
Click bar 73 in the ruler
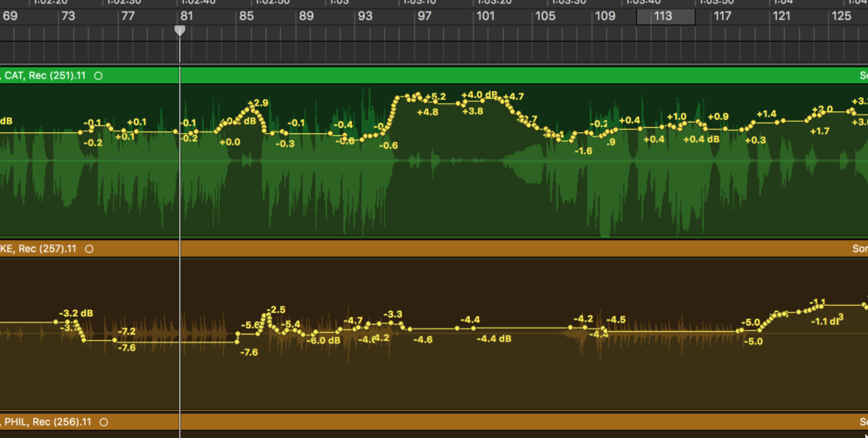(x=68, y=16)
